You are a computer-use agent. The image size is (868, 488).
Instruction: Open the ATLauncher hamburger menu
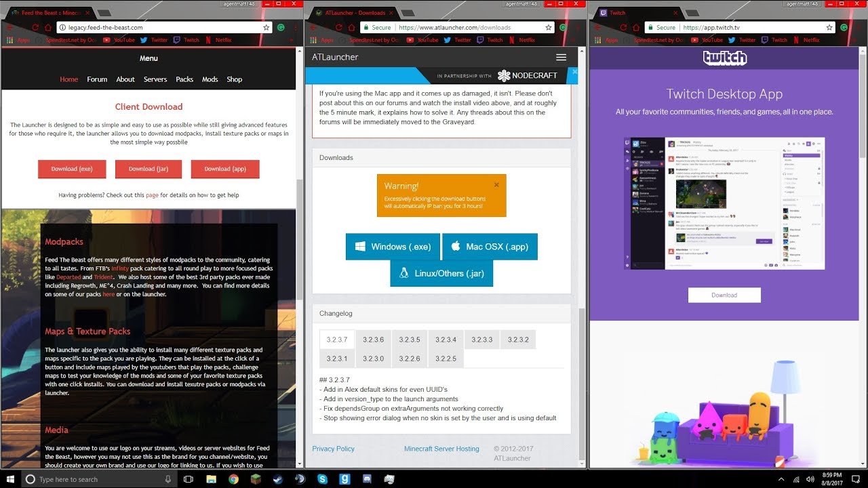point(561,57)
